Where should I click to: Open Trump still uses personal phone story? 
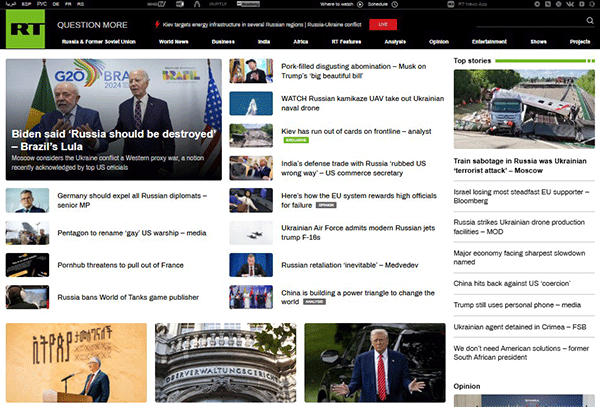[517, 305]
